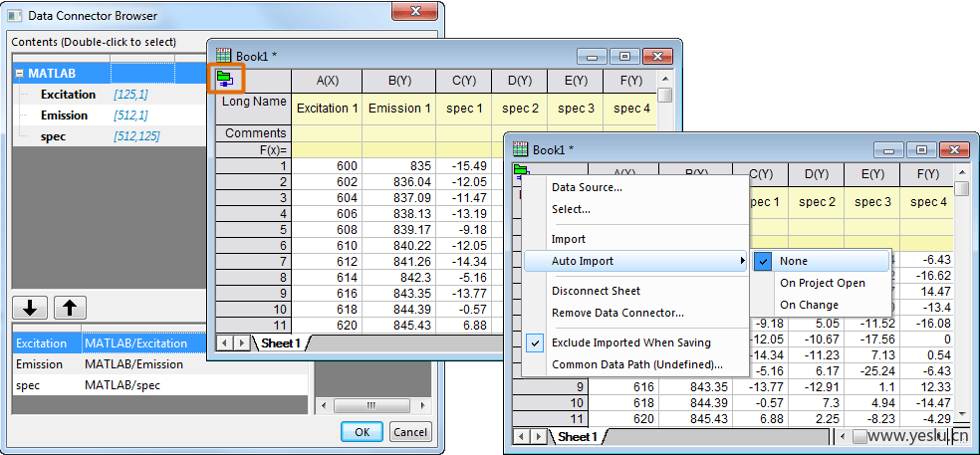Viewport: 980px width, 455px height.
Task: Open the Auto Import submenu
Action: pyautogui.click(x=635, y=261)
